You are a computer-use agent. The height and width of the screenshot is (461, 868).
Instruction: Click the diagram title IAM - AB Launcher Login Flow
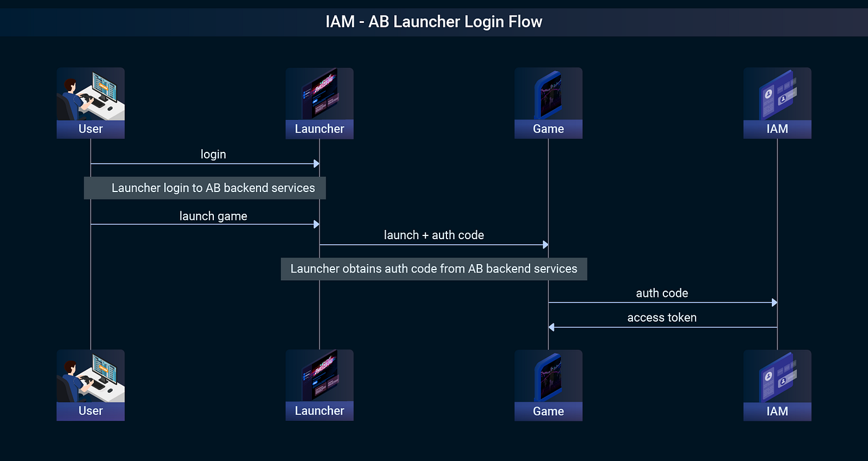[433, 21]
